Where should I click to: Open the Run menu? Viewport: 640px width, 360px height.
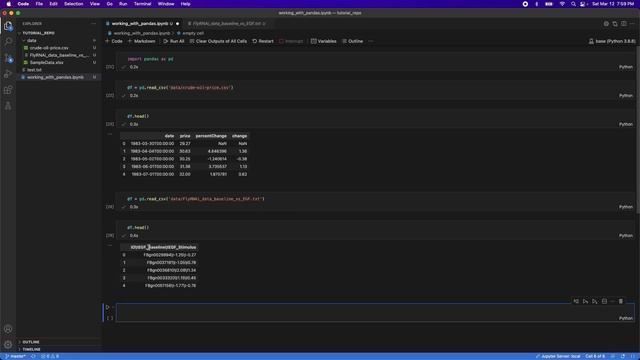click(x=123, y=4)
